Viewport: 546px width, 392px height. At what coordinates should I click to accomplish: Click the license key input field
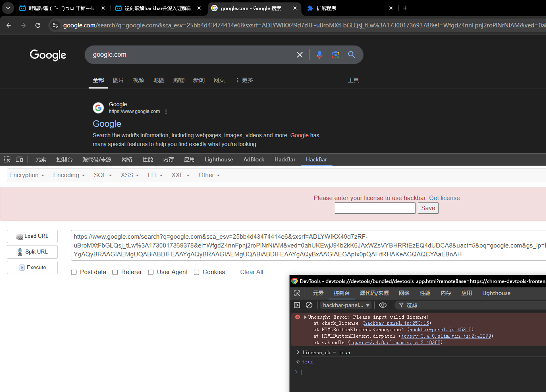pos(375,208)
